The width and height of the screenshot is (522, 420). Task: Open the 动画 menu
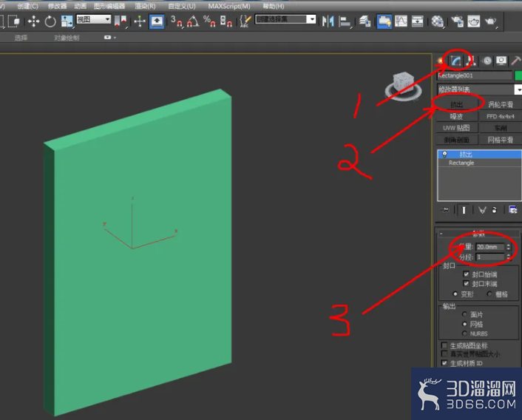[x=80, y=6]
